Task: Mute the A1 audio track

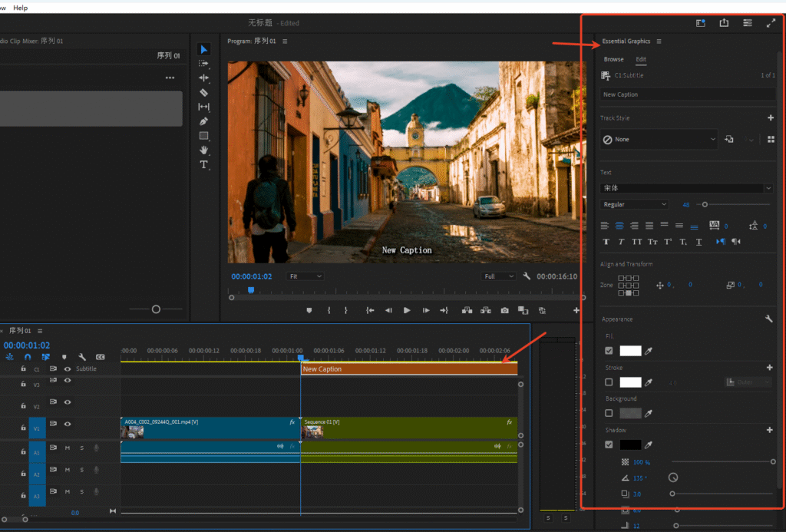Action: (x=67, y=448)
